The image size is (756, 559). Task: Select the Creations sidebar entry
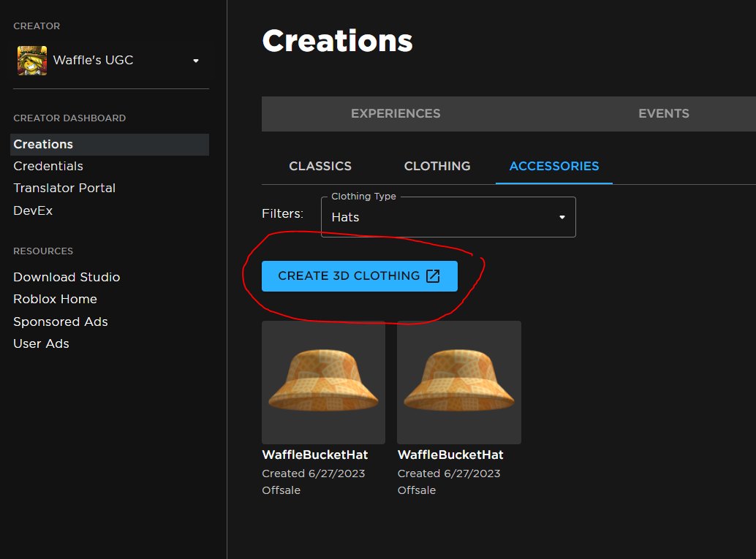point(42,144)
